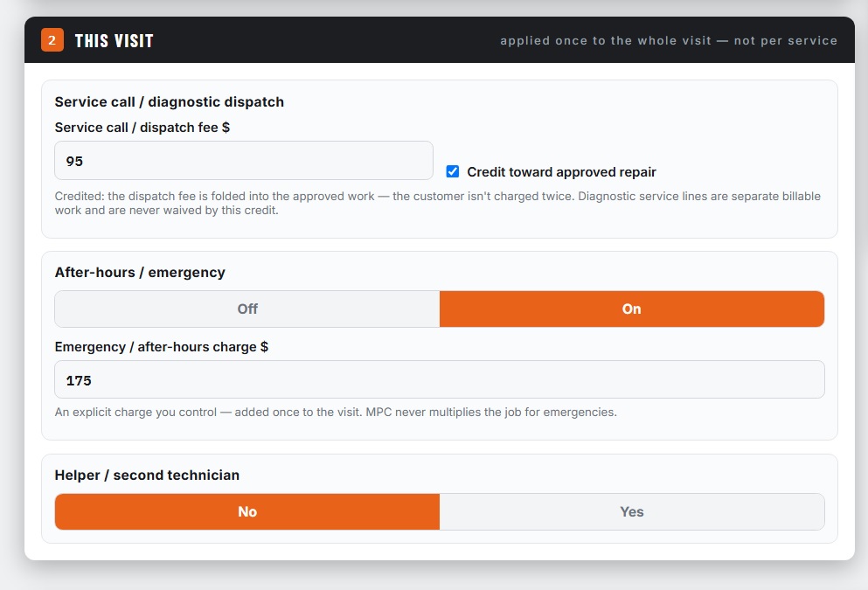This screenshot has height=590, width=868.
Task: Switch After-hours emergency to On
Action: coord(632,309)
